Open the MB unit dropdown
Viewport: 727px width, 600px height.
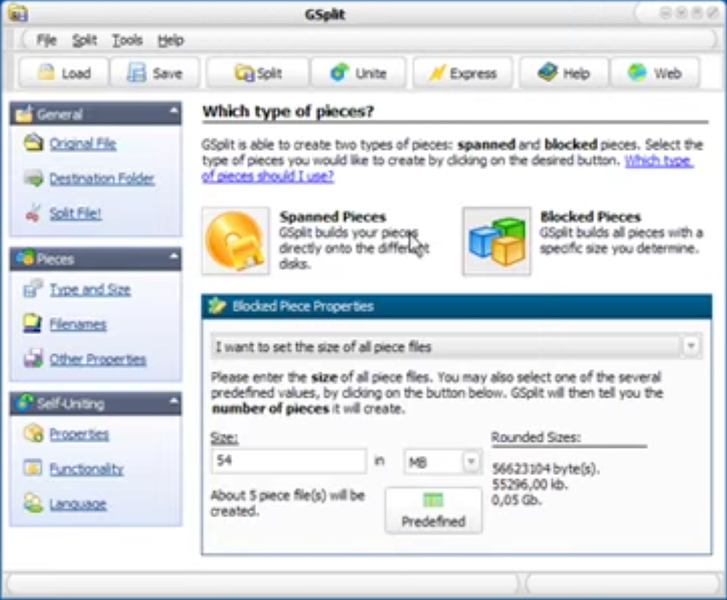[x=471, y=461]
